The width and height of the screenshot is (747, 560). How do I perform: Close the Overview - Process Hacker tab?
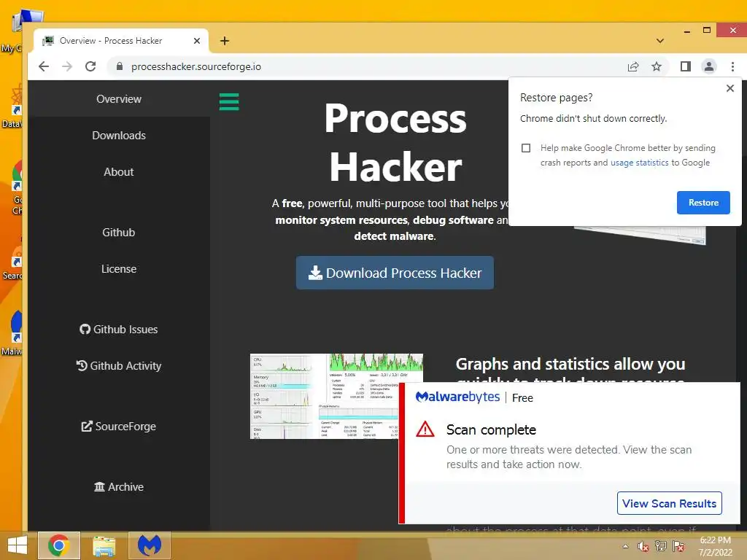(x=197, y=41)
